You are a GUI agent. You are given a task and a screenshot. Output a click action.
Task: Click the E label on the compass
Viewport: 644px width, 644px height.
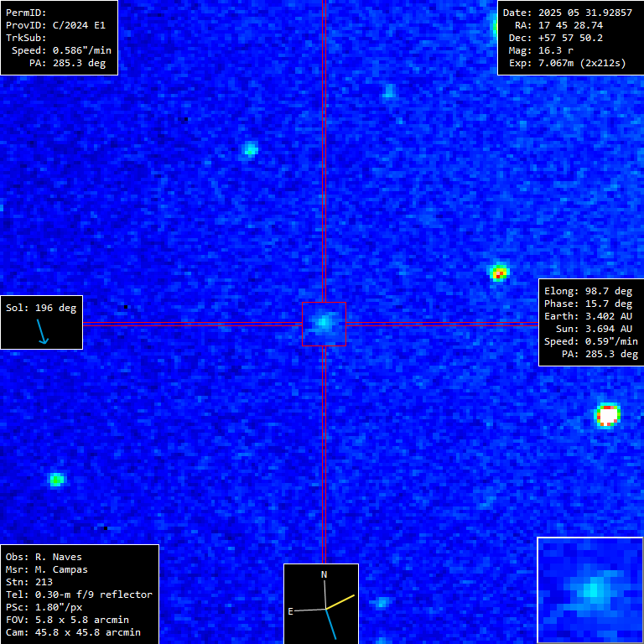291,611
